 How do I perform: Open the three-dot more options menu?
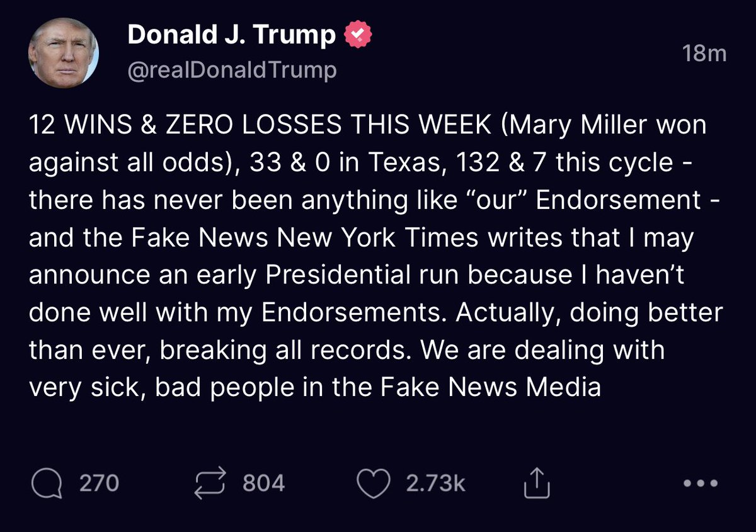click(x=700, y=484)
